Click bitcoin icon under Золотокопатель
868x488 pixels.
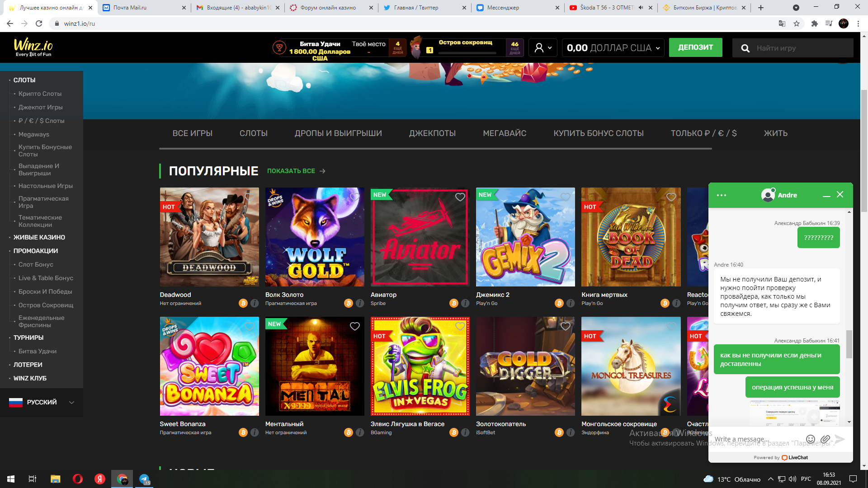[559, 432]
